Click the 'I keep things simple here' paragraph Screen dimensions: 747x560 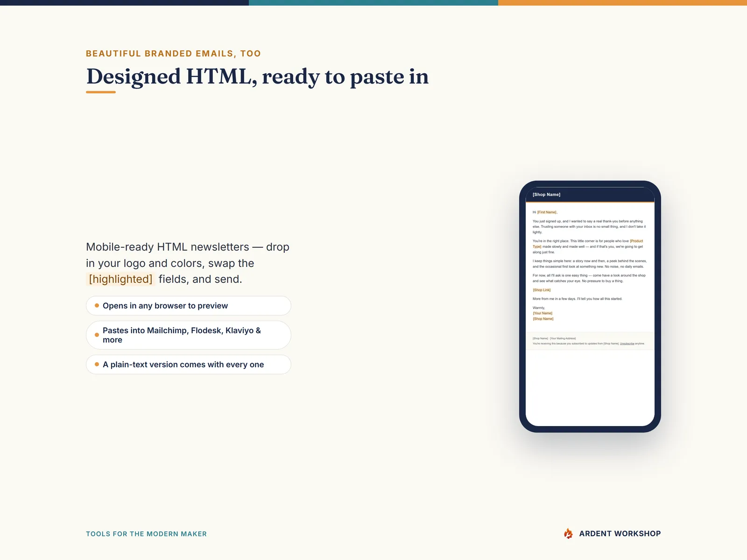coord(590,264)
